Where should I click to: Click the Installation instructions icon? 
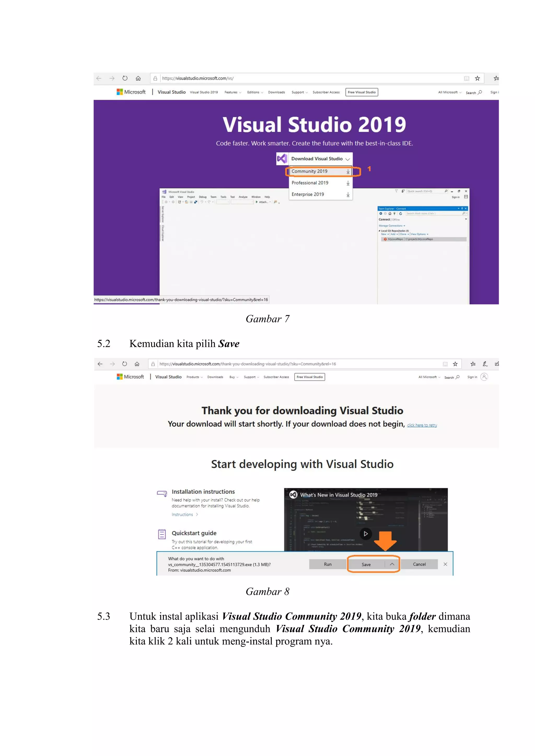162,493
